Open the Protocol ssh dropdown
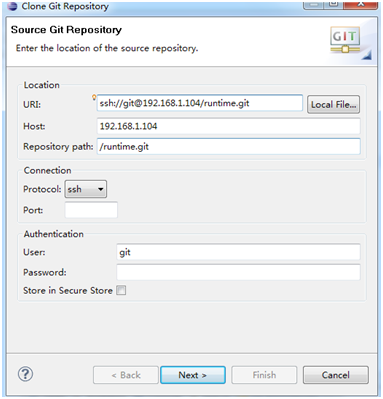Screen dimensions: 383x399 coord(86,189)
